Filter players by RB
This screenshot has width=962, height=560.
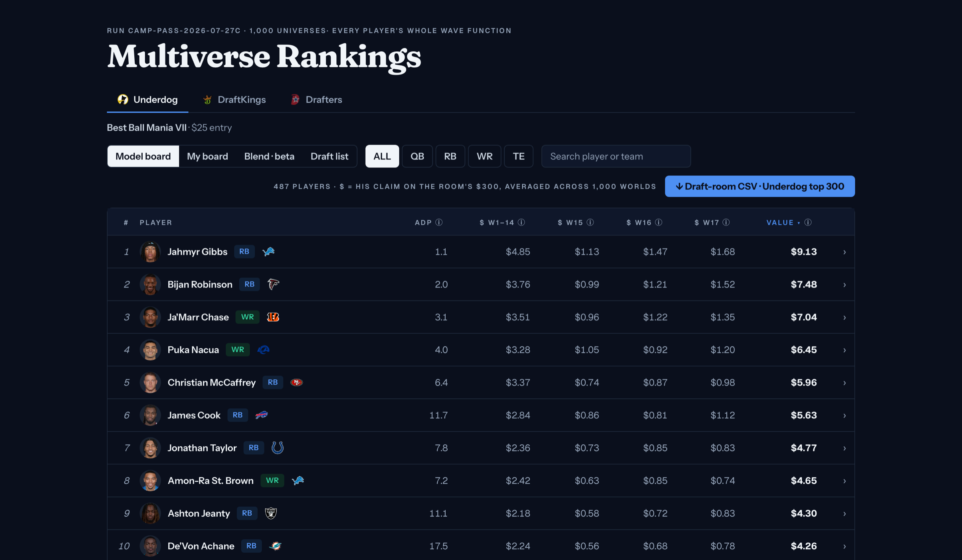450,156
